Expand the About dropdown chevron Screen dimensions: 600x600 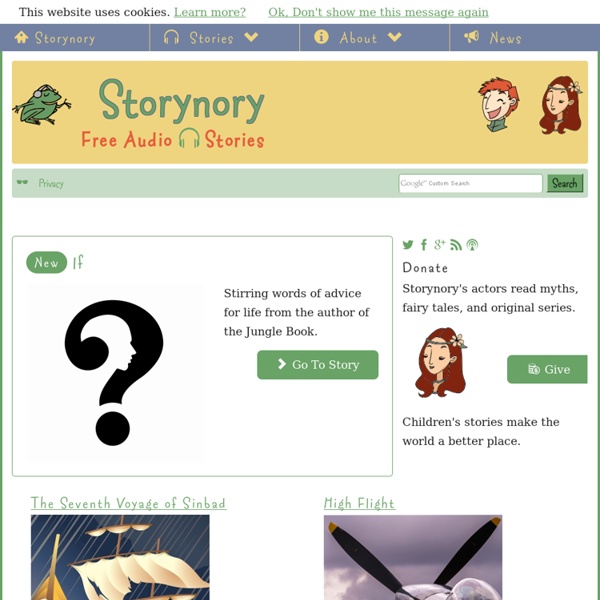tap(395, 37)
